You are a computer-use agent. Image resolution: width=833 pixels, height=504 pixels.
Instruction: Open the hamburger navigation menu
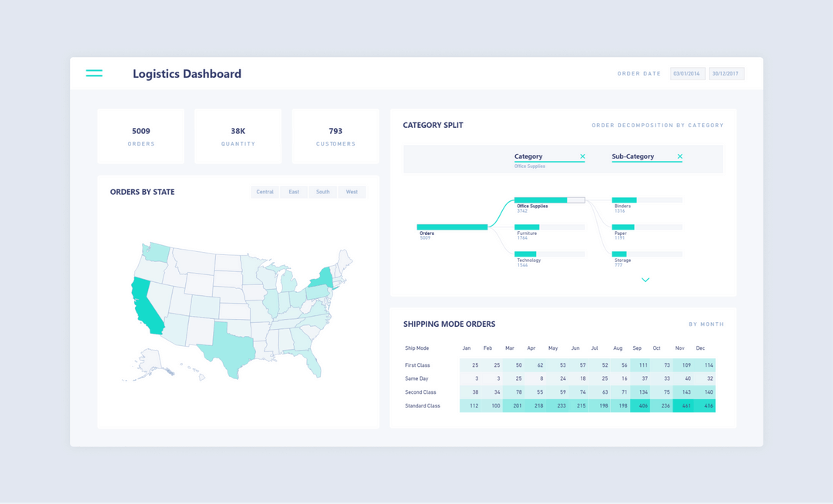click(x=94, y=73)
